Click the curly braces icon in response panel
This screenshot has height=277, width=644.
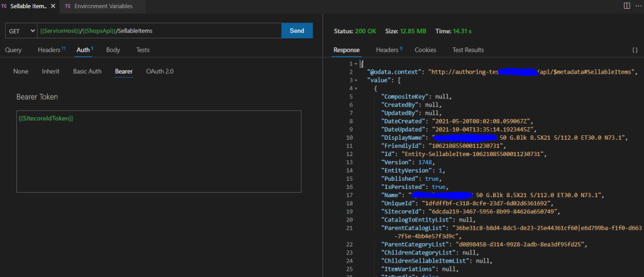click(635, 50)
